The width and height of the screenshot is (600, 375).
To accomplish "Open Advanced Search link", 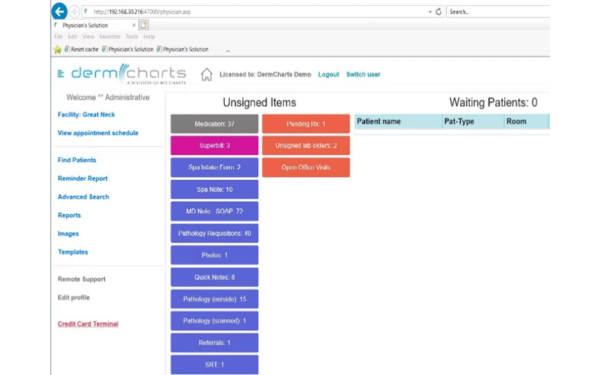I will 83,197.
